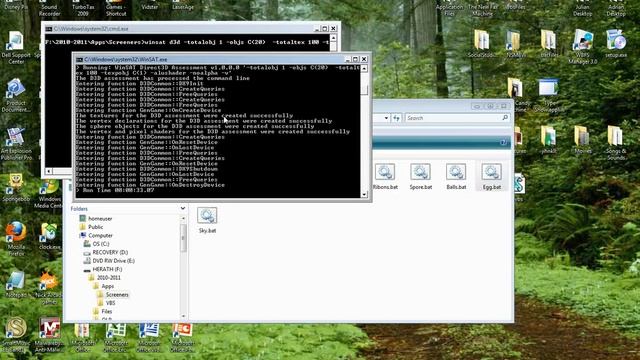Image resolution: width=640 pixels, height=360 pixels.
Task: Open setup.exe on the desktop
Action: 616,43
